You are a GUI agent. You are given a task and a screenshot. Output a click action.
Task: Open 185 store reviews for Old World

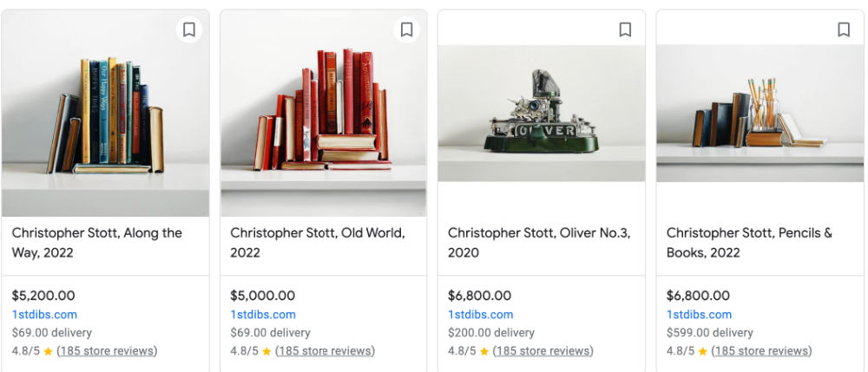pos(325,351)
